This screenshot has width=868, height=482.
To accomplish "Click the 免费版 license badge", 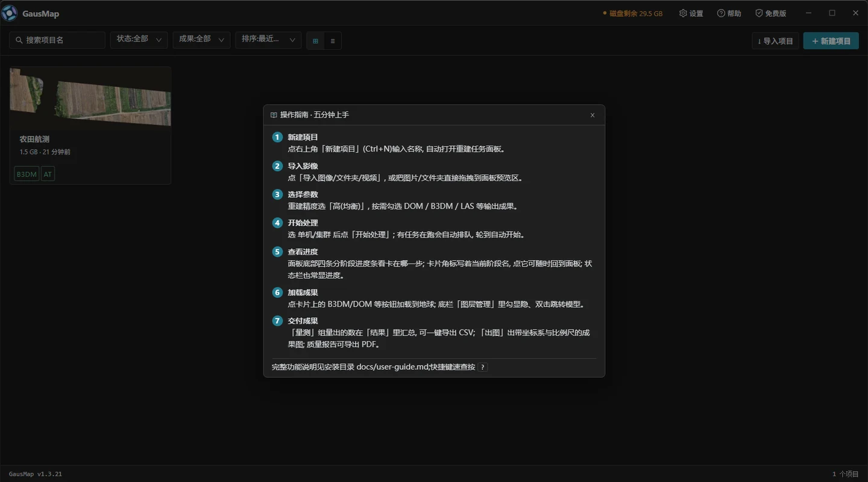I will point(771,13).
